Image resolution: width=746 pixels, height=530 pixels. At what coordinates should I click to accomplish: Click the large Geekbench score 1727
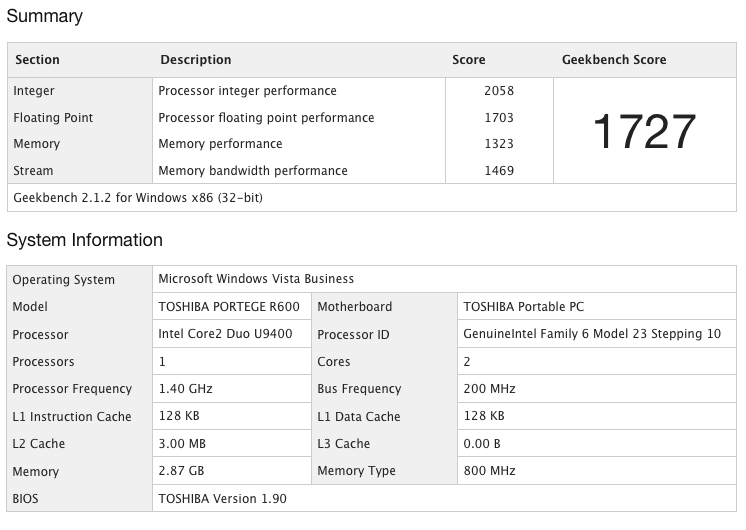click(x=645, y=131)
